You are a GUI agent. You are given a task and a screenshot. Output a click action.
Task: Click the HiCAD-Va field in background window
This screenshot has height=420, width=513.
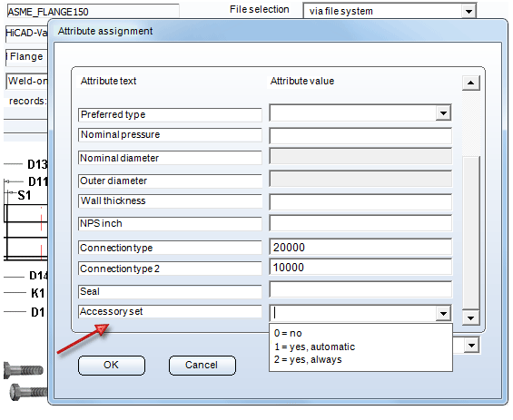click(x=27, y=34)
